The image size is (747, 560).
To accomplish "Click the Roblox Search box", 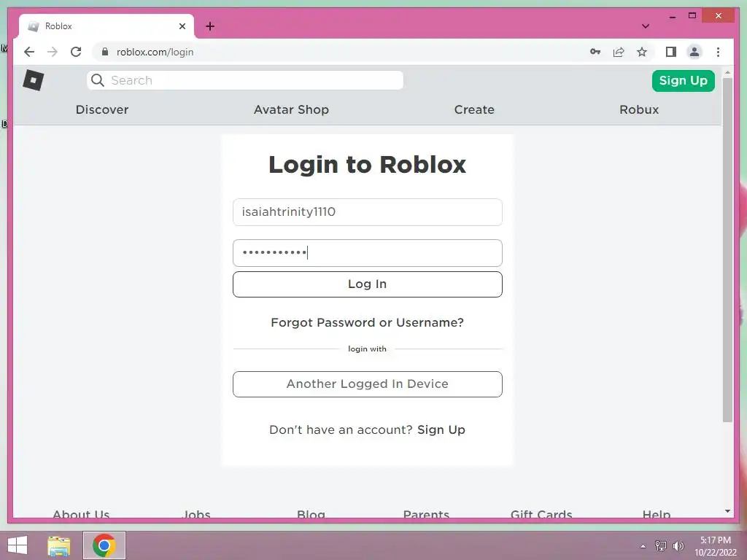I will [x=245, y=80].
